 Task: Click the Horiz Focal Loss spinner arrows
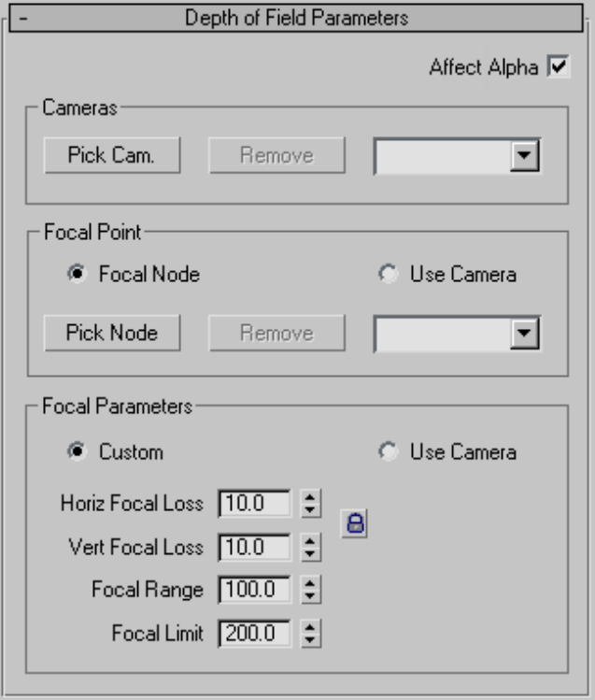click(x=311, y=504)
